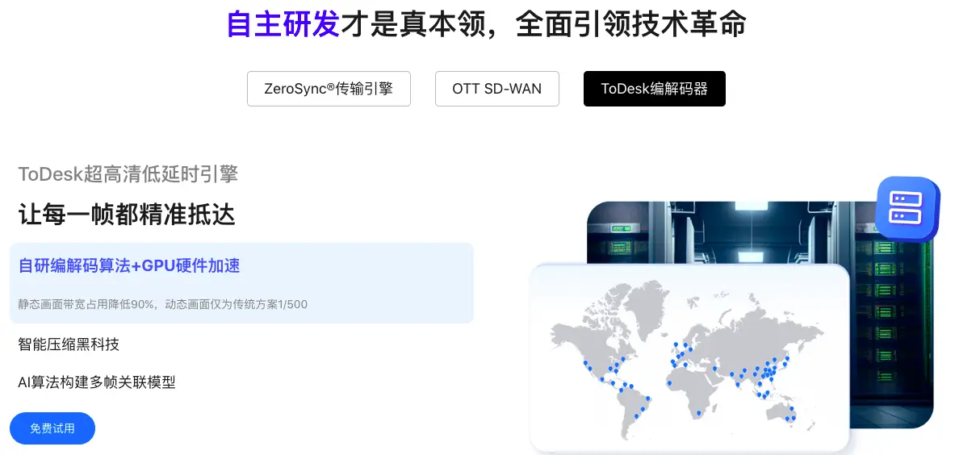Switch to the OTT SD-WAN tab

point(496,89)
